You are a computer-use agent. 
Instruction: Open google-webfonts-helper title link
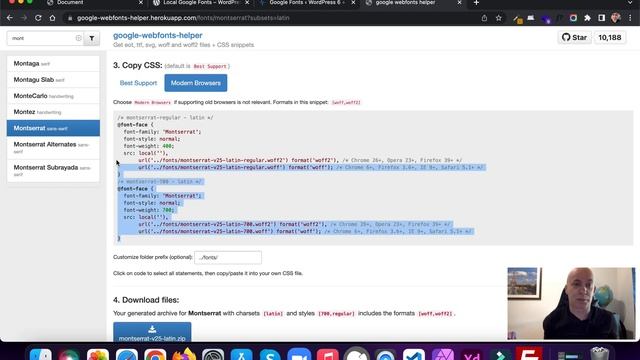158,36
